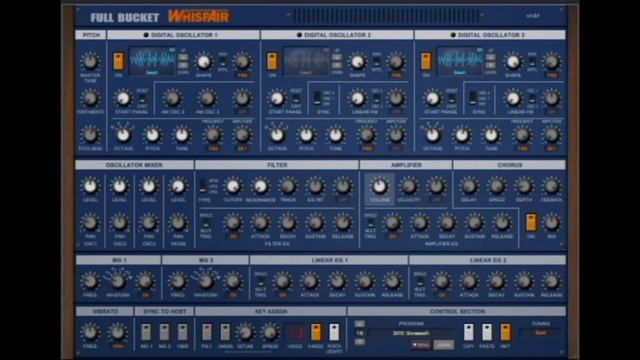This screenshot has width=640, height=360.
Task: Click the Filter EG Attack knob
Action: click(x=260, y=223)
